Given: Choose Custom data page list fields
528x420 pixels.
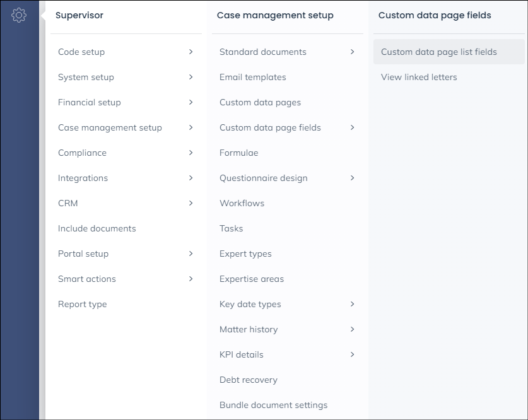Looking at the screenshot, I should click(x=438, y=52).
